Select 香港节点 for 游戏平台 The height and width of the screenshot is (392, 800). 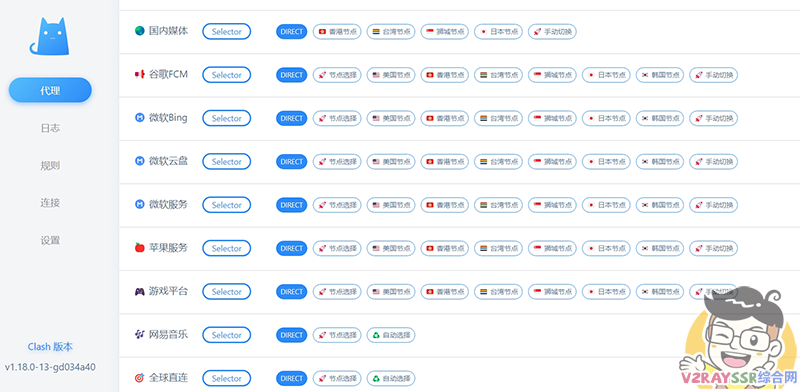[x=445, y=292]
